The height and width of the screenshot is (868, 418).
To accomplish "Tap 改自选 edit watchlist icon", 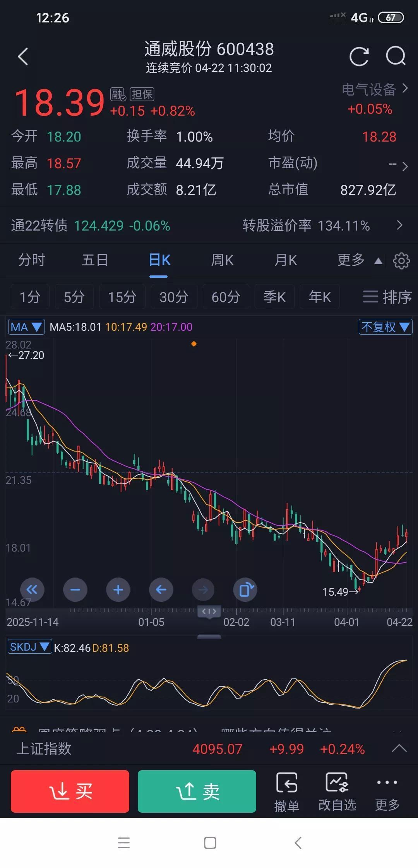I will click(x=337, y=792).
